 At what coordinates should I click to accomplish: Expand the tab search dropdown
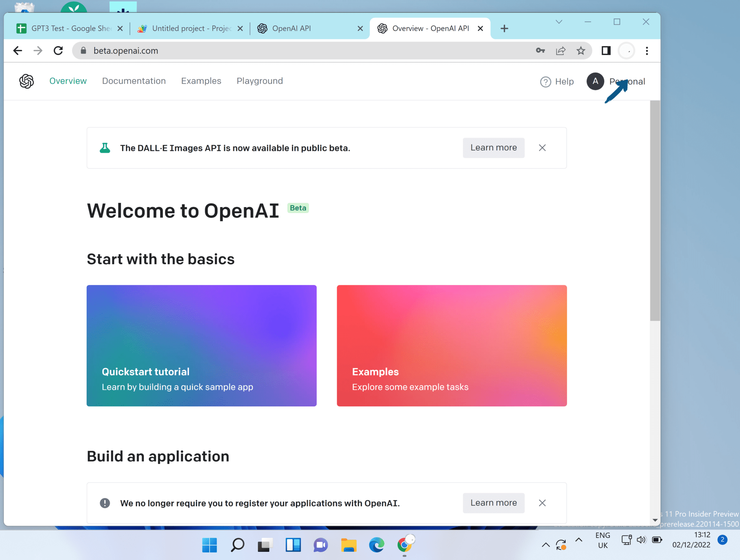pyautogui.click(x=559, y=22)
